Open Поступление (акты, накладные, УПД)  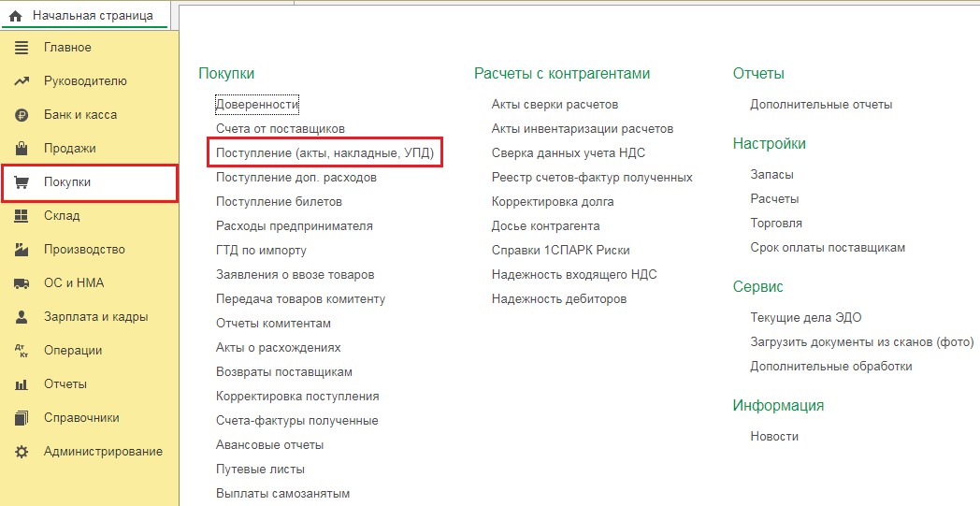pyautogui.click(x=325, y=153)
